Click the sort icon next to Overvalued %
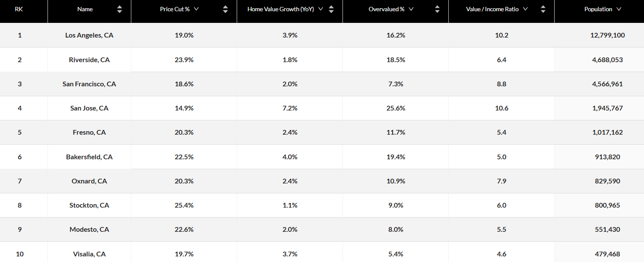Screen dimensions: 644x262 coord(437,9)
